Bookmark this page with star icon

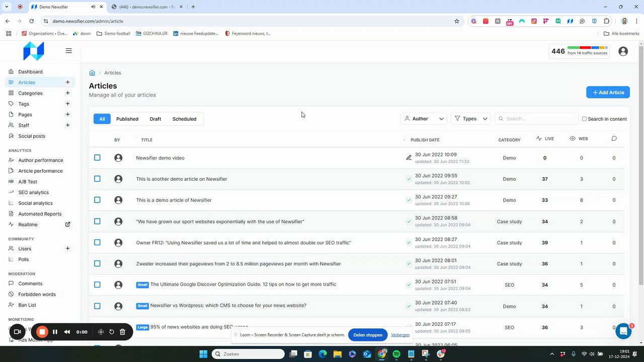[457, 21]
